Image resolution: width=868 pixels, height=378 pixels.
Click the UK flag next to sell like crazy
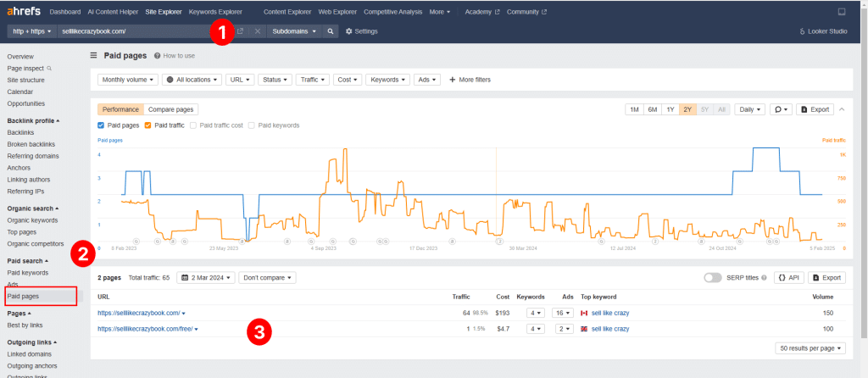584,330
